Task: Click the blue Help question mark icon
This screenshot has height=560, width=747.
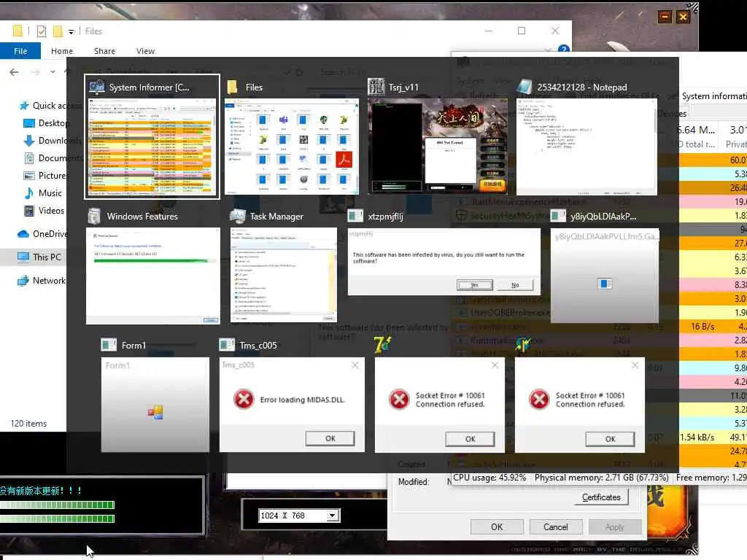Action: (564, 48)
